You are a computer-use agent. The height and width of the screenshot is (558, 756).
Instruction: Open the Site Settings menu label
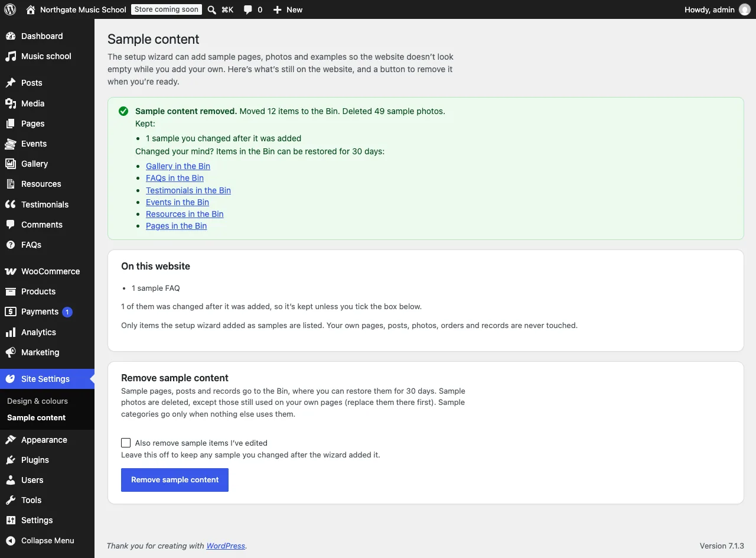(45, 379)
